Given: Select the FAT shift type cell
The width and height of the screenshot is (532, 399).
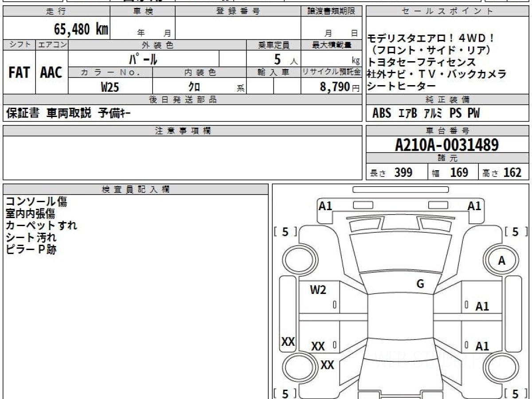Looking at the screenshot, I should pyautogui.click(x=19, y=73).
